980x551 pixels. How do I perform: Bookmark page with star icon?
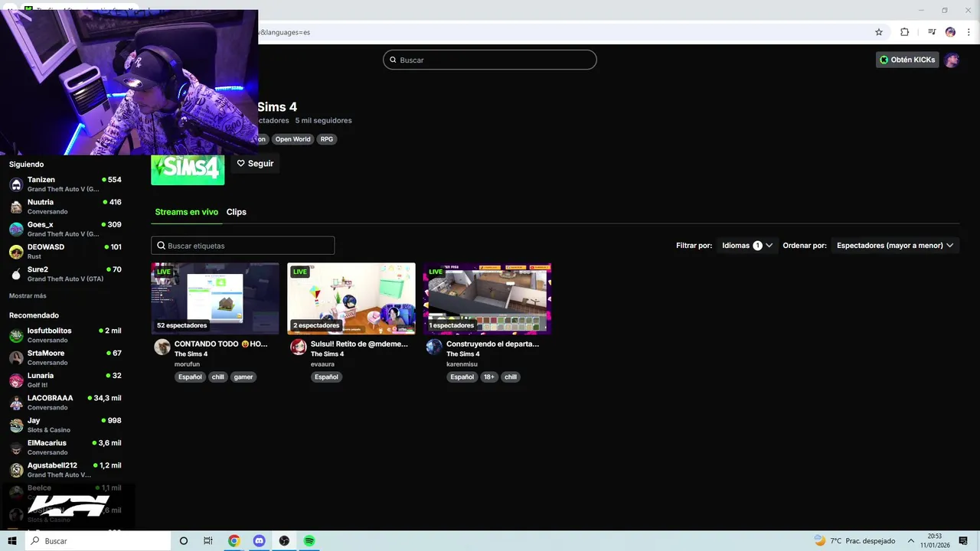(879, 32)
